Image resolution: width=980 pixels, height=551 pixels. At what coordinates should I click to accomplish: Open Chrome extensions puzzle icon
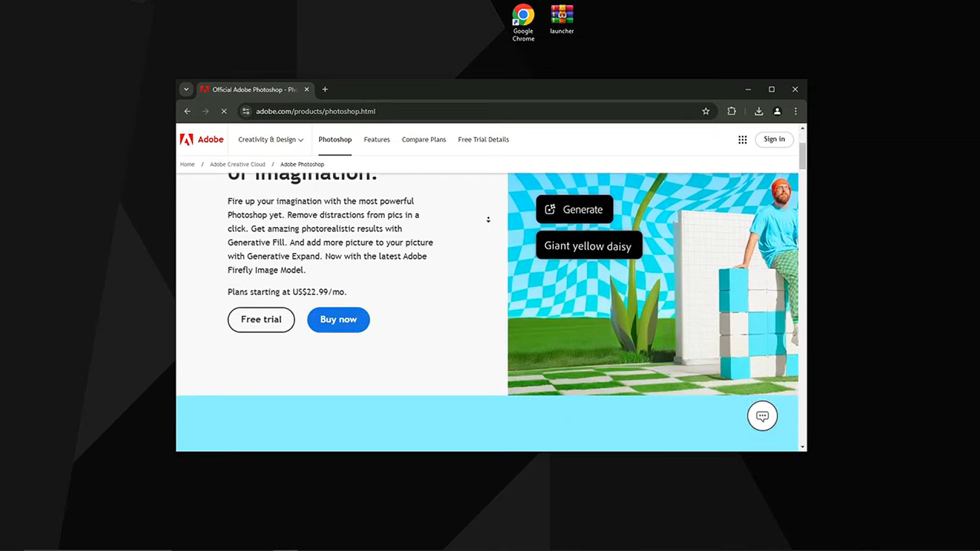(x=731, y=111)
